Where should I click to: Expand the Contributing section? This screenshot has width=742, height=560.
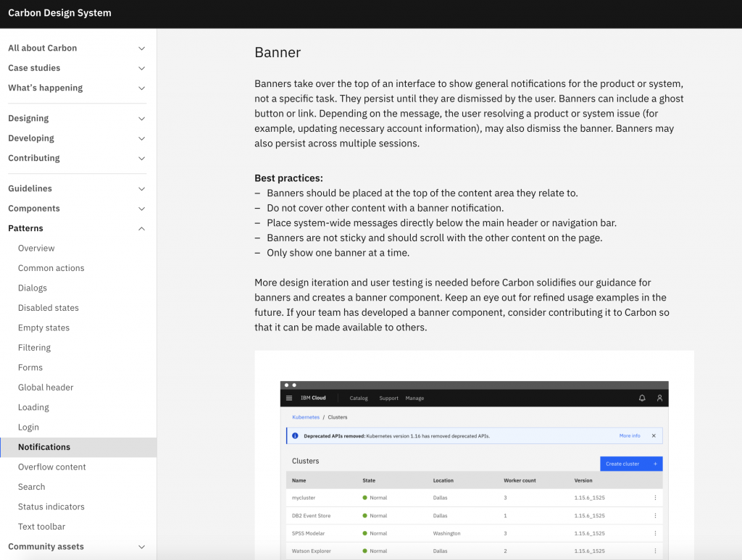(x=77, y=158)
